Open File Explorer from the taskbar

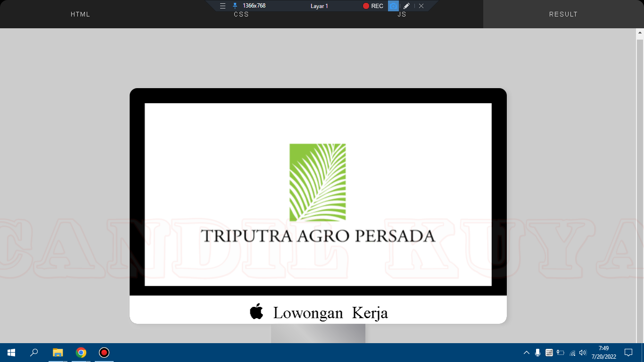coord(58,353)
